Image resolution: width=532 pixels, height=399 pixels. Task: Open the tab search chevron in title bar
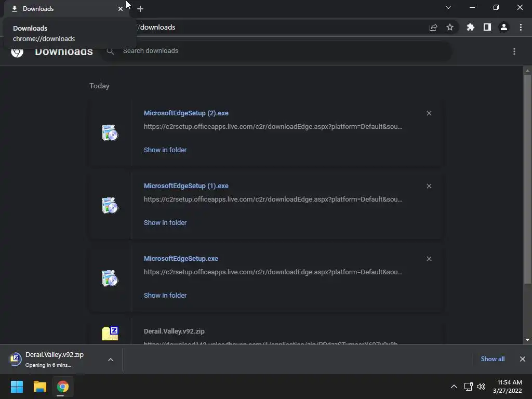[x=448, y=7]
